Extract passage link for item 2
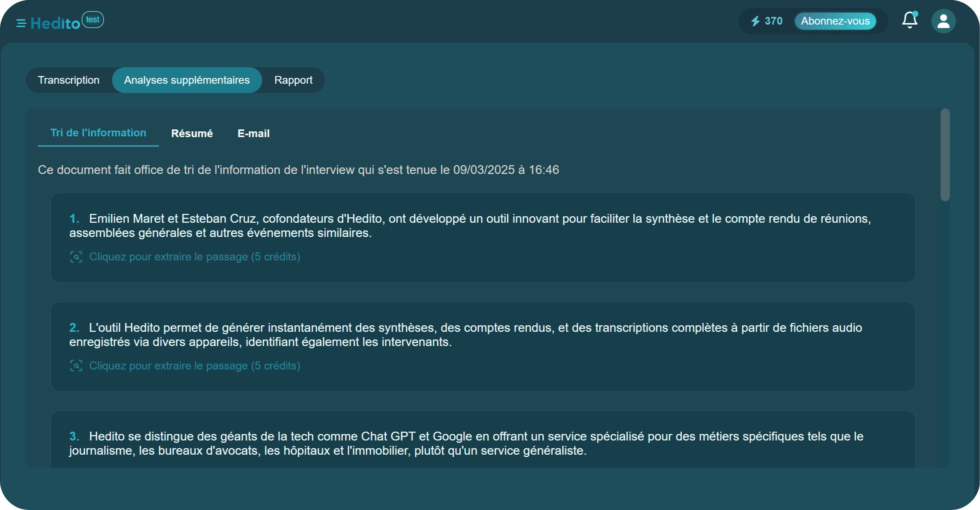The height and width of the screenshot is (510, 980). click(x=195, y=366)
